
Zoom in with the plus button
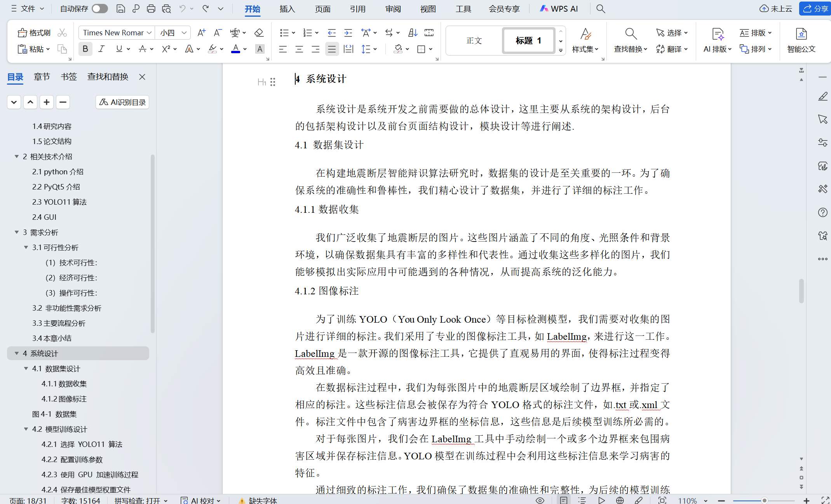tap(807, 501)
